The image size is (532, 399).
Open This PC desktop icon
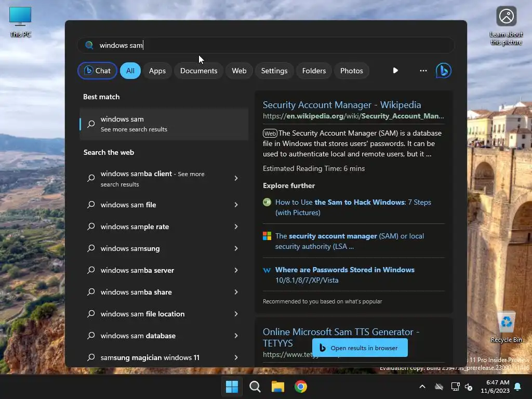pyautogui.click(x=20, y=22)
